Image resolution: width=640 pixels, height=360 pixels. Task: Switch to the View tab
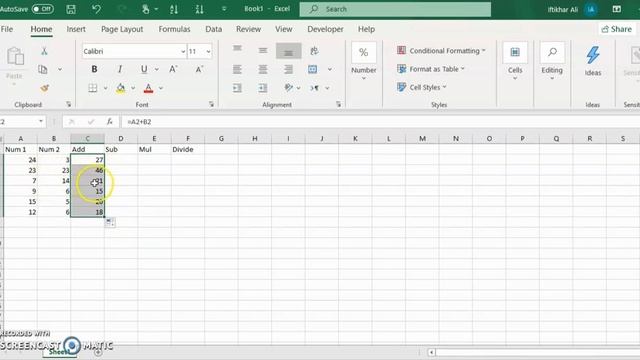click(283, 29)
